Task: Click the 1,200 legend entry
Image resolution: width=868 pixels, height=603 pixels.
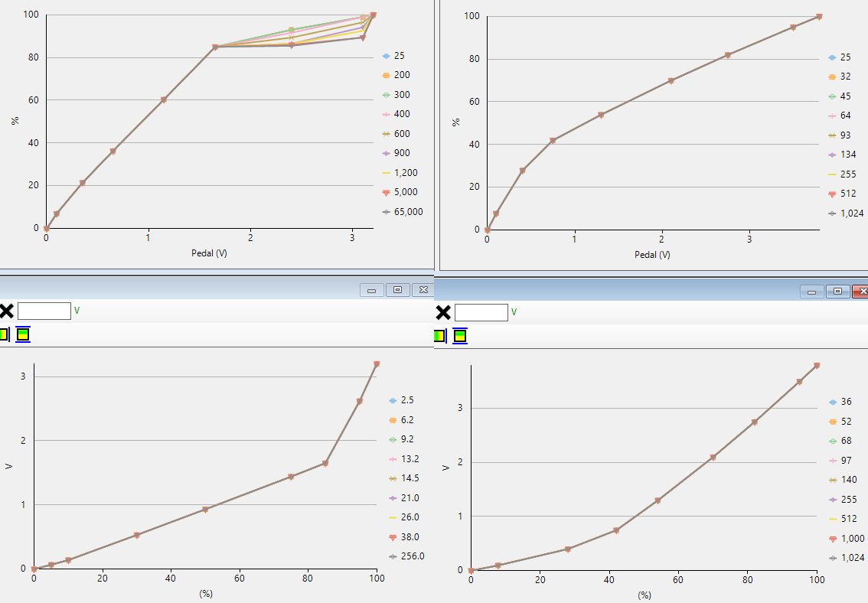Action: coord(400,173)
